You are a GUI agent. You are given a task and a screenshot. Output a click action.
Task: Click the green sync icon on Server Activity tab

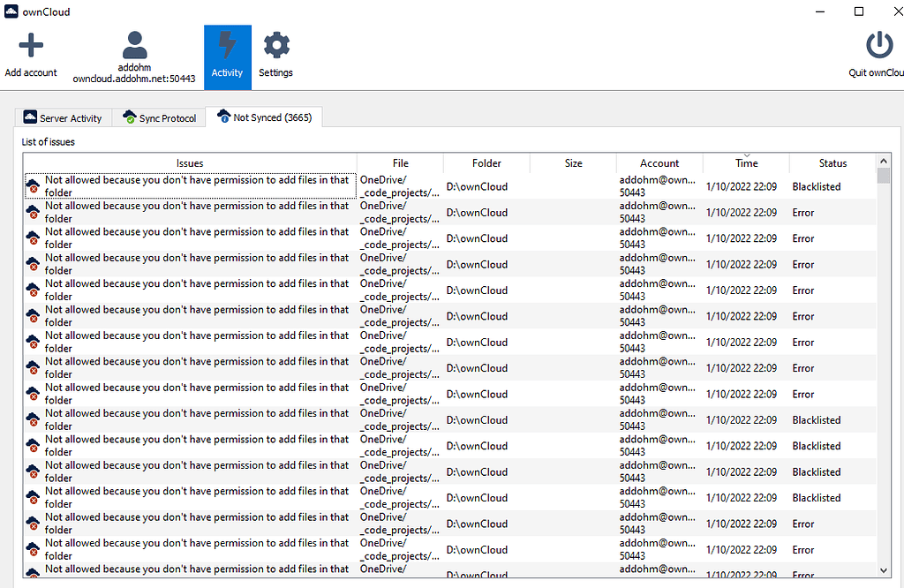click(x=31, y=117)
